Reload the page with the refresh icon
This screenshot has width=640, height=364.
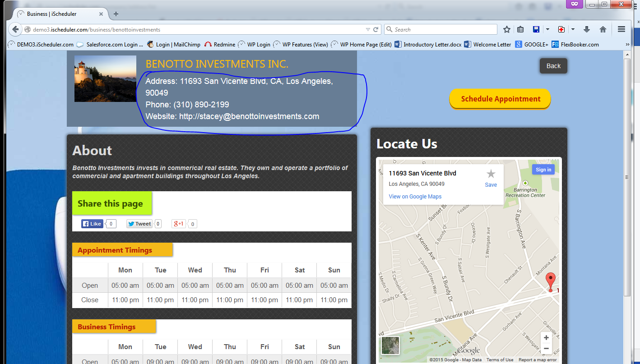point(376,29)
